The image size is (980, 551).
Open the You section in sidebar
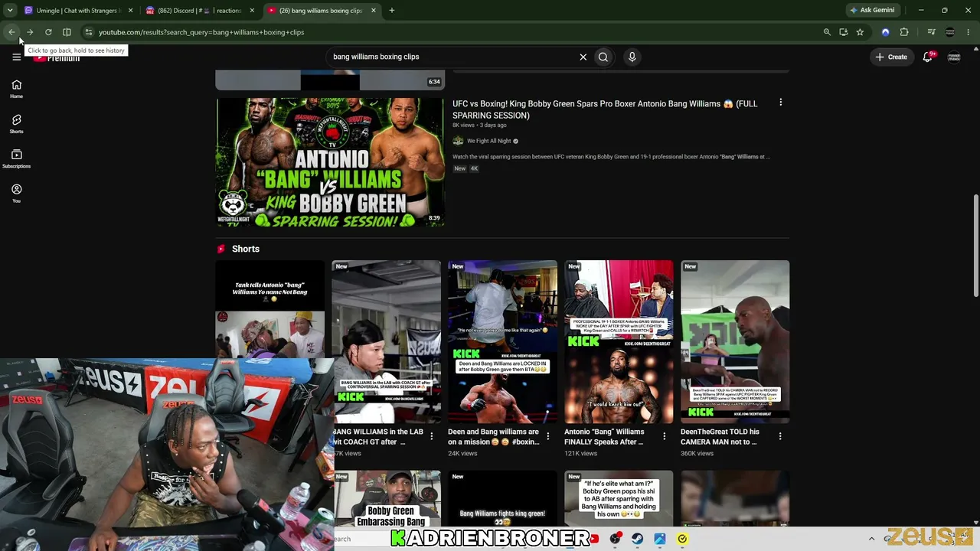tap(16, 193)
